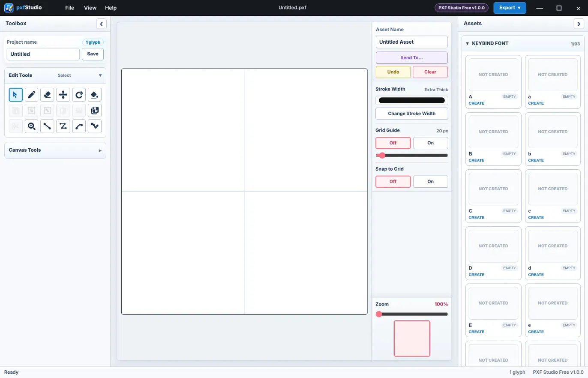Image resolution: width=588 pixels, height=378 pixels.
Task: Click the Asset Name input field
Action: [411, 42]
